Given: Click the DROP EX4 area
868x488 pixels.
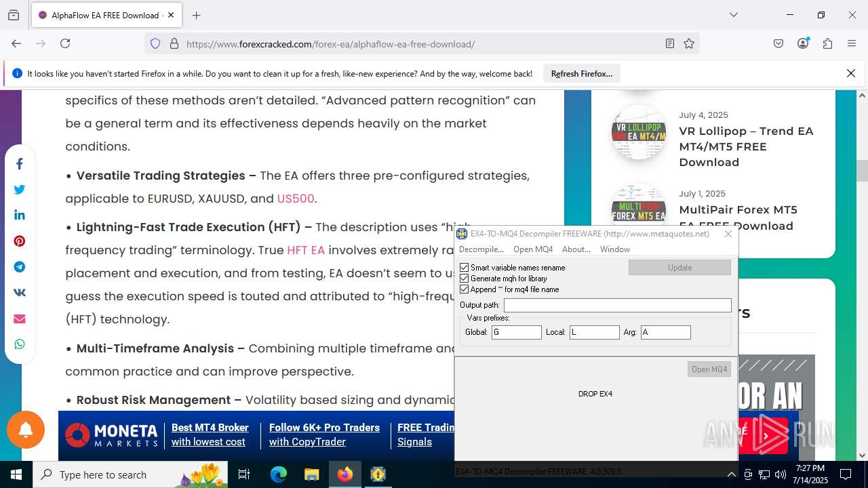Looking at the screenshot, I should coord(595,394).
